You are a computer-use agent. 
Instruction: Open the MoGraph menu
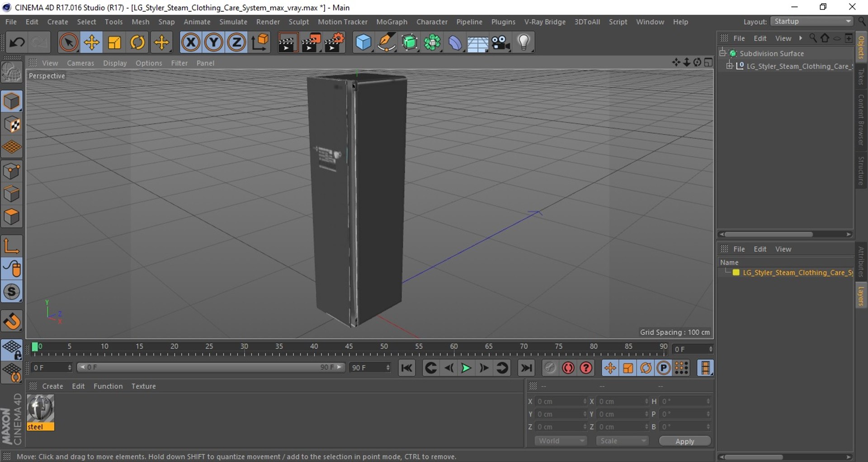[392, 22]
